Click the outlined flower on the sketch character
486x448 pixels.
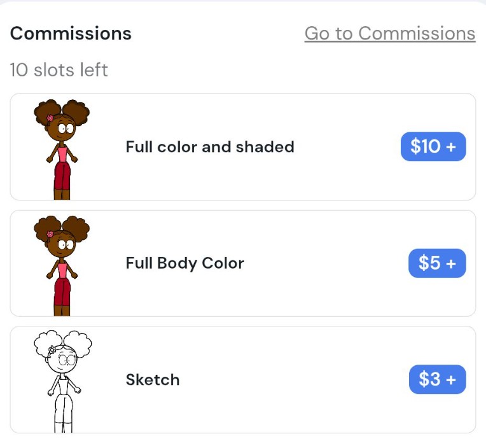(x=52, y=350)
